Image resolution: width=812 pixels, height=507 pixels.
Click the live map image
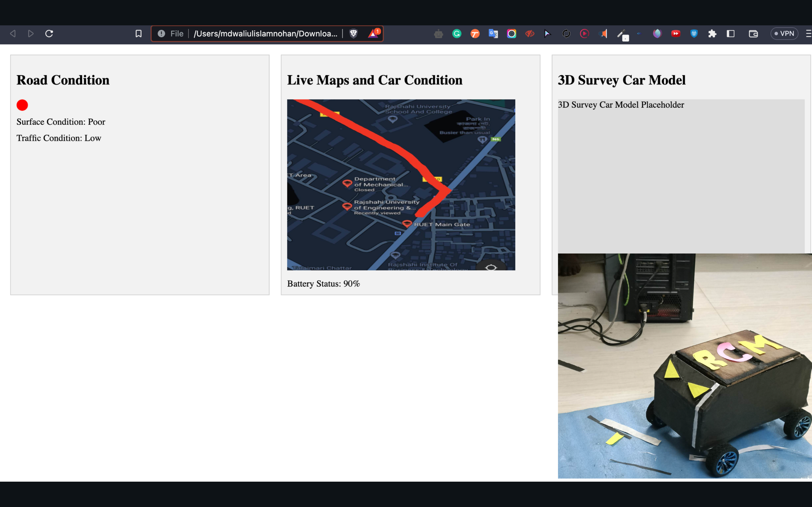[x=401, y=184]
